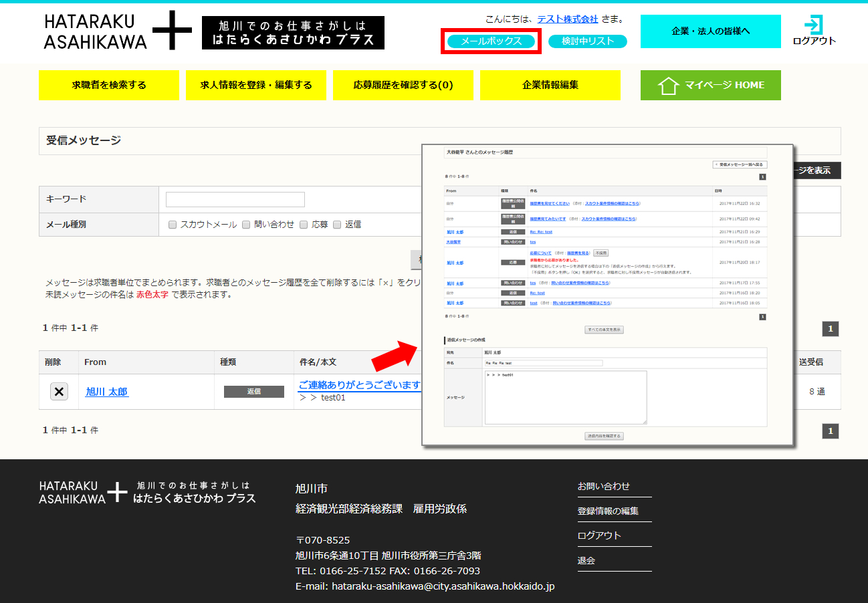Toggle the スカウトメール checkbox
This screenshot has height=603, width=868.
[x=173, y=225]
